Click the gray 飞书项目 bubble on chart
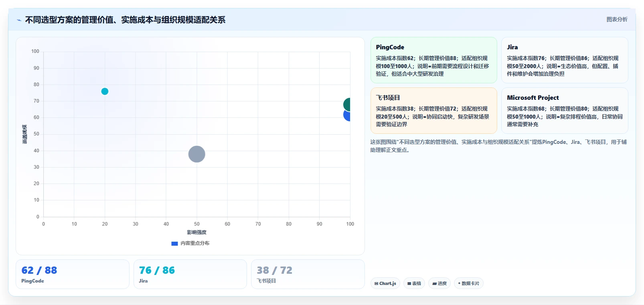 point(196,154)
